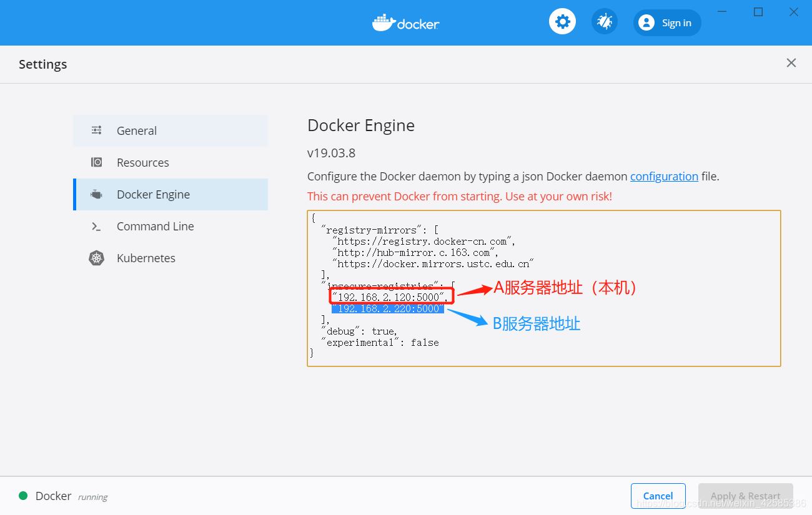Viewport: 812px width, 515px height.
Task: Click the "experimental": false line
Action: click(x=380, y=342)
